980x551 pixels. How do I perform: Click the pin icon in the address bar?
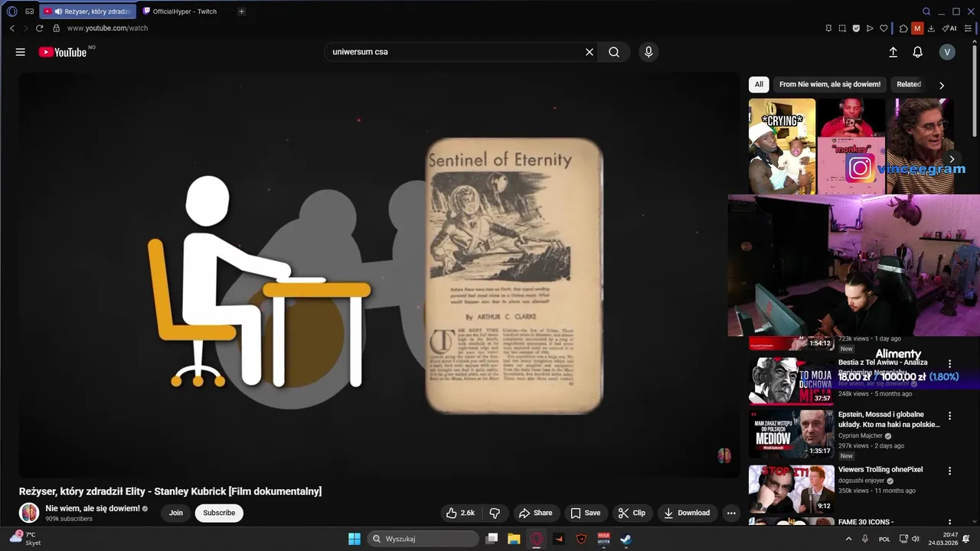pos(828,28)
